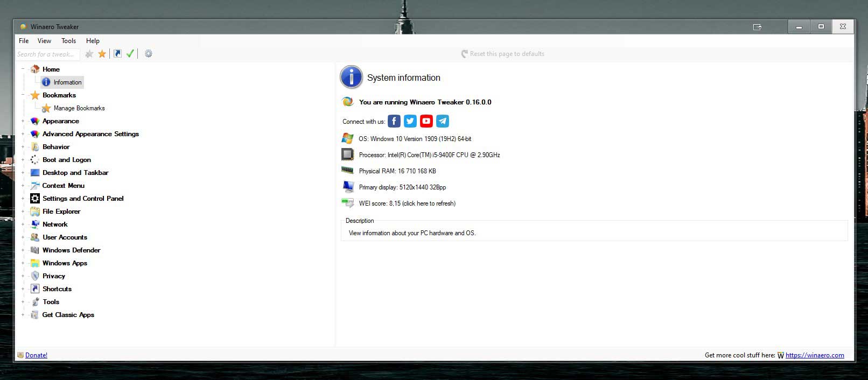Expand the Behavior tree node
Viewport: 868px width, 380px height.
coord(23,147)
